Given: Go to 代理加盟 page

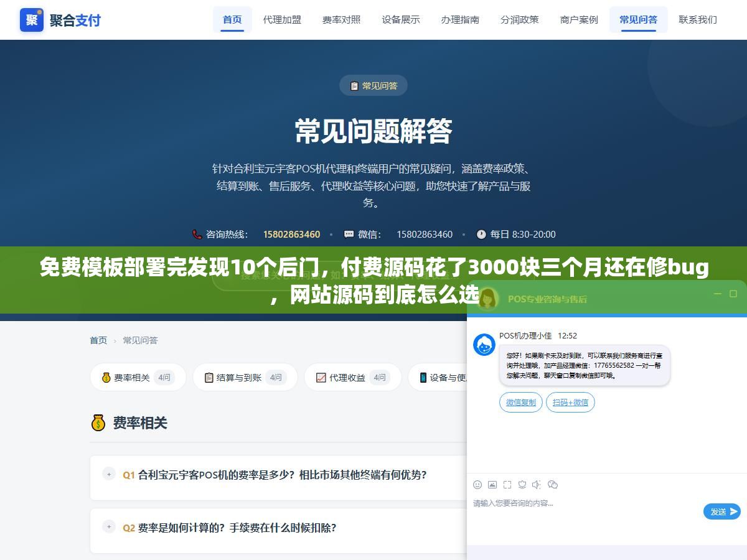Looking at the screenshot, I should click(282, 19).
